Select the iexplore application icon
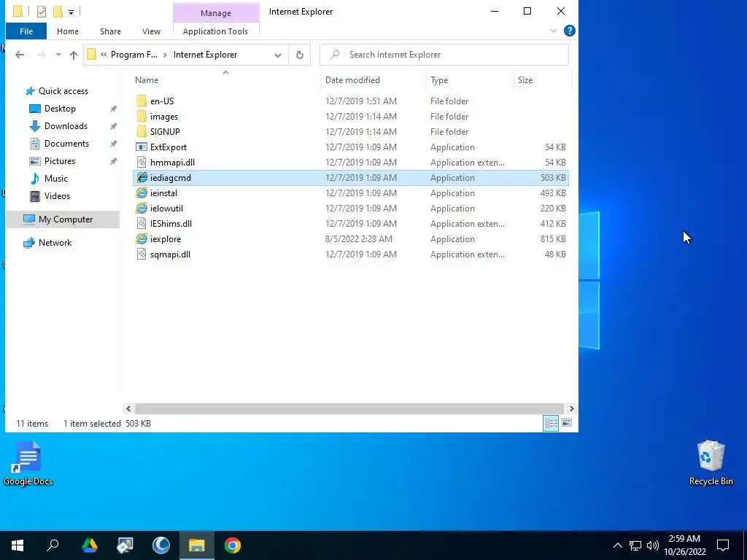The width and height of the screenshot is (747, 560). click(x=142, y=238)
